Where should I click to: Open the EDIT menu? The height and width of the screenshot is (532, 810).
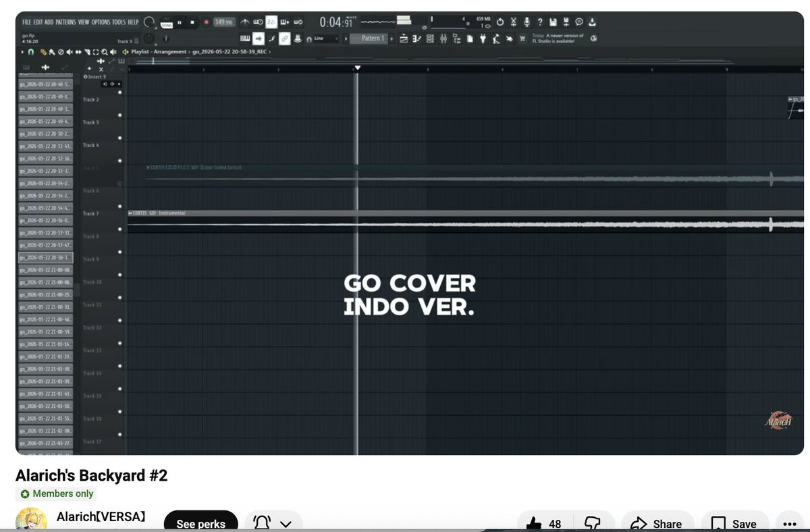click(x=38, y=22)
